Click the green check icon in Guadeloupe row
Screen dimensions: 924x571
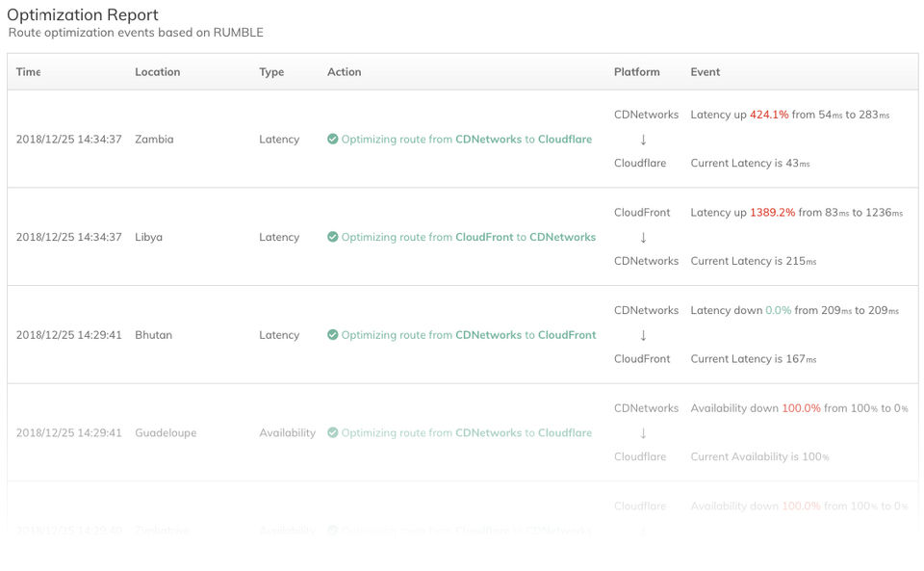coord(332,432)
